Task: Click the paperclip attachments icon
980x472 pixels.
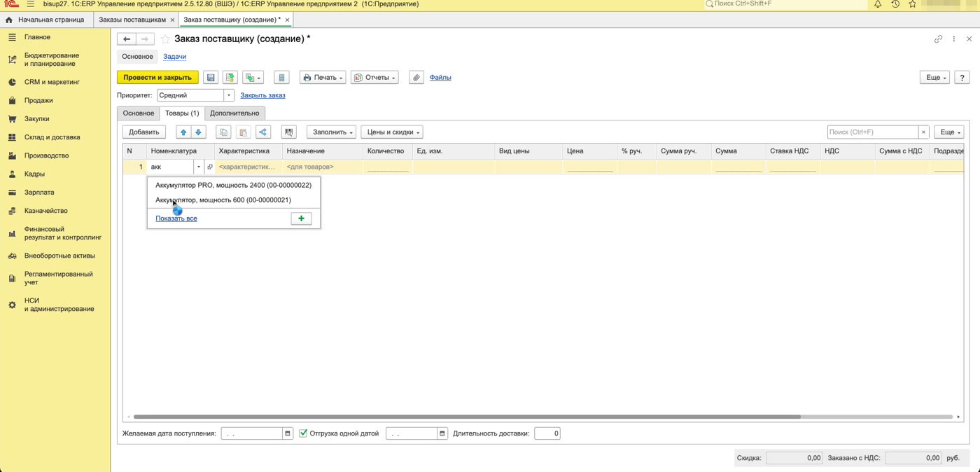Action: (416, 78)
